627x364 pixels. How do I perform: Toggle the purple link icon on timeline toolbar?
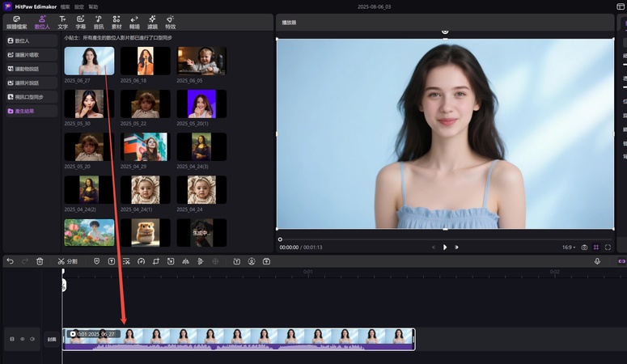coord(621,261)
